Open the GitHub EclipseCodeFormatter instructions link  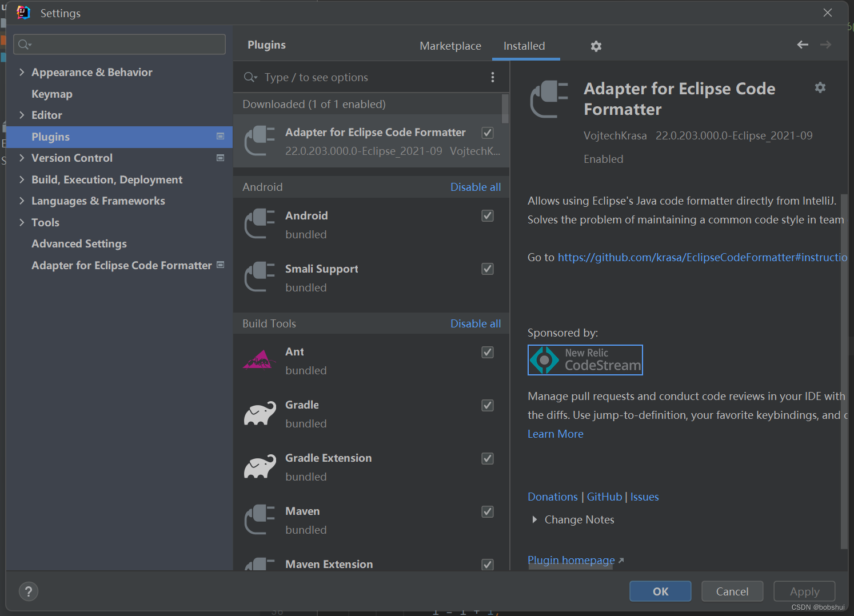click(703, 257)
